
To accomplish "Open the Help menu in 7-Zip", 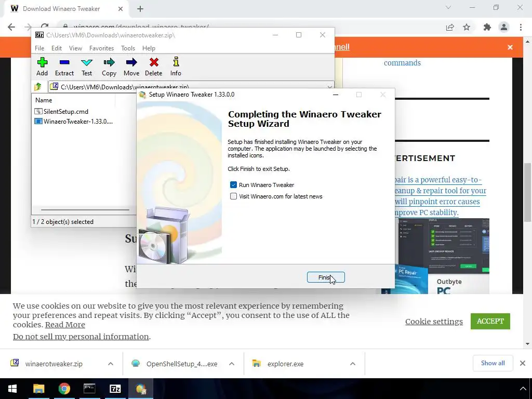I will (149, 48).
